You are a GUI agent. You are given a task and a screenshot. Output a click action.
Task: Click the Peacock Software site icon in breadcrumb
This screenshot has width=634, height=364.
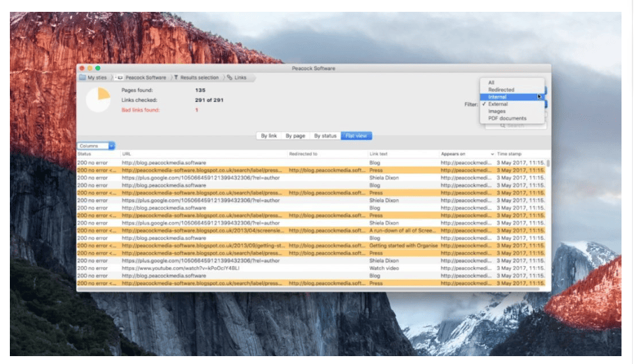click(x=120, y=78)
